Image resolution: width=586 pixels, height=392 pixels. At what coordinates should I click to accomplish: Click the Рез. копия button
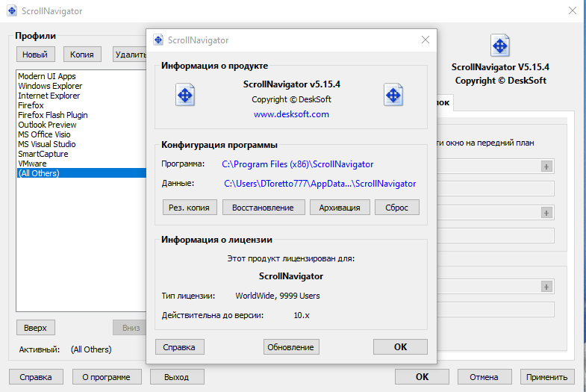(190, 208)
